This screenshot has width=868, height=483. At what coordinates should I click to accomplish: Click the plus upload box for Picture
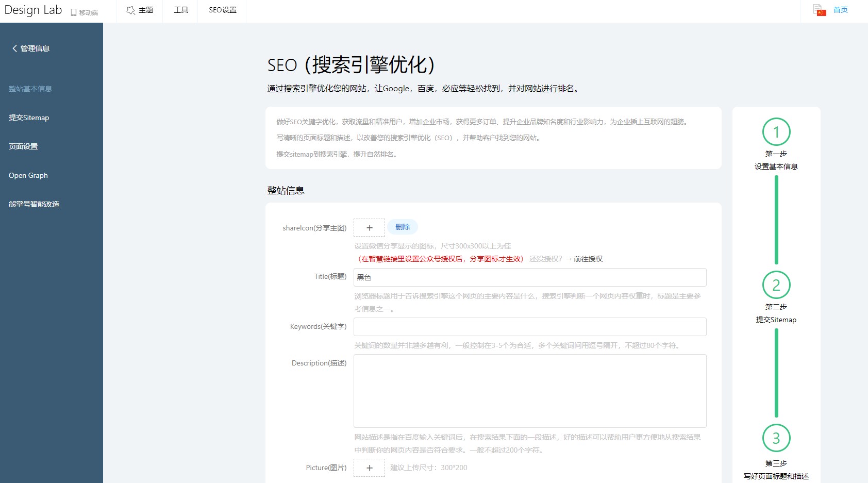(369, 468)
